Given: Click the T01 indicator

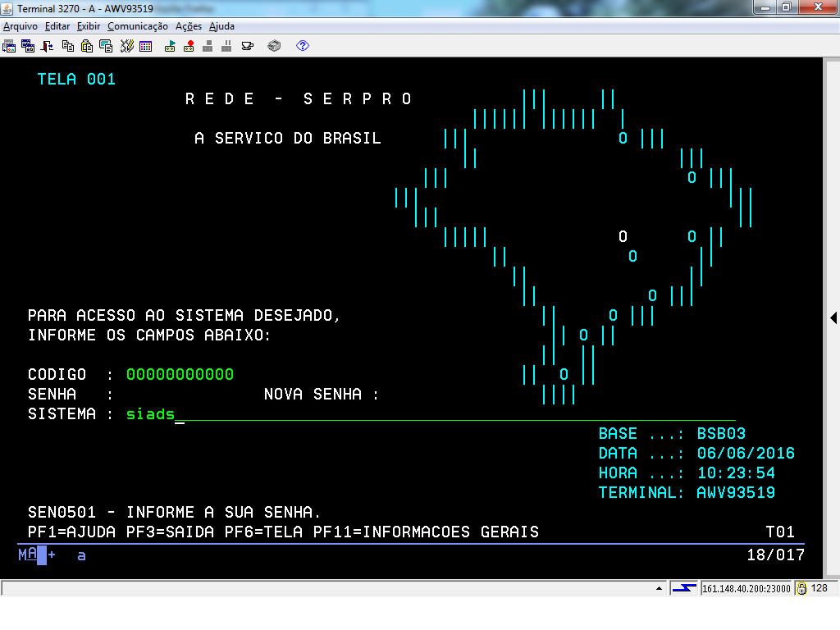Looking at the screenshot, I should [781, 532].
